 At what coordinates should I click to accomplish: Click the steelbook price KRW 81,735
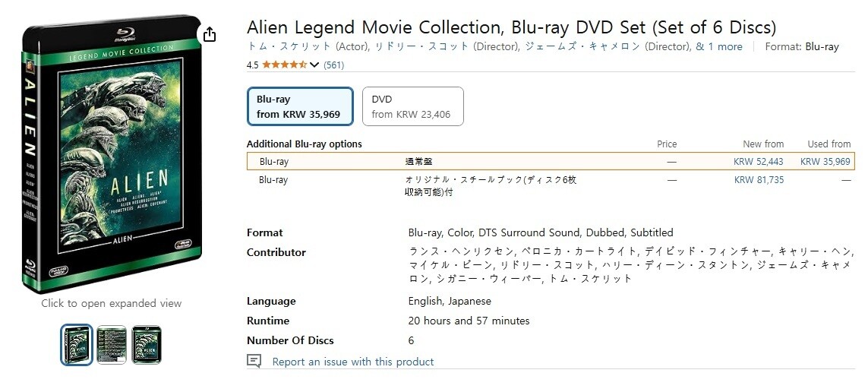pyautogui.click(x=759, y=180)
